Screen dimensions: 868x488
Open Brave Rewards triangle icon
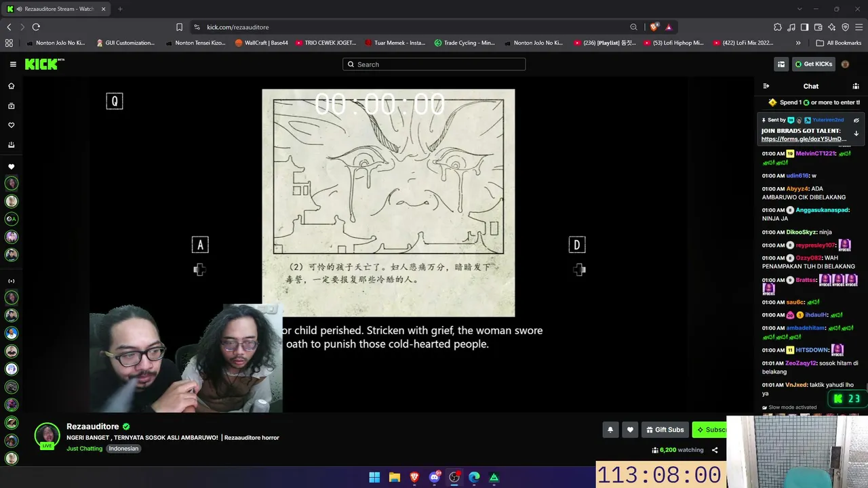tap(669, 27)
